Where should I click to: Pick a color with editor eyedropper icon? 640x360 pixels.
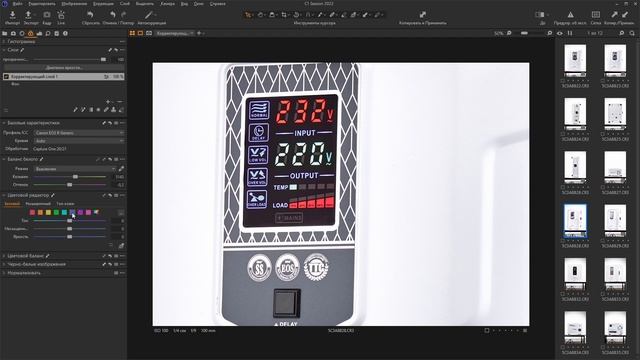tap(121, 246)
